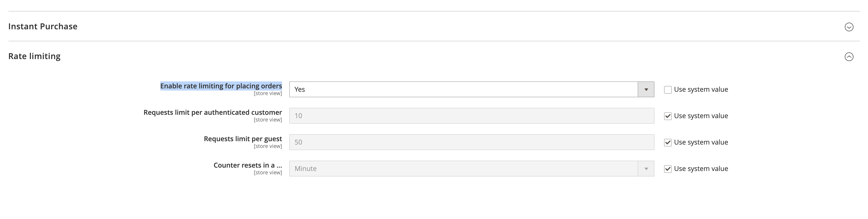Uncheck Use system value for authenticated customer limit
Image resolution: width=868 pixels, height=219 pixels.
(x=667, y=116)
